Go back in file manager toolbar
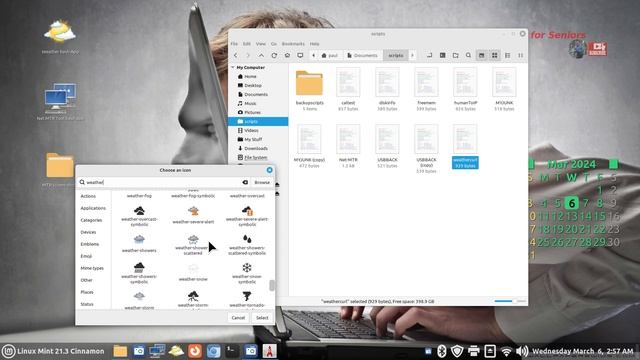The image size is (640, 360). (236, 56)
